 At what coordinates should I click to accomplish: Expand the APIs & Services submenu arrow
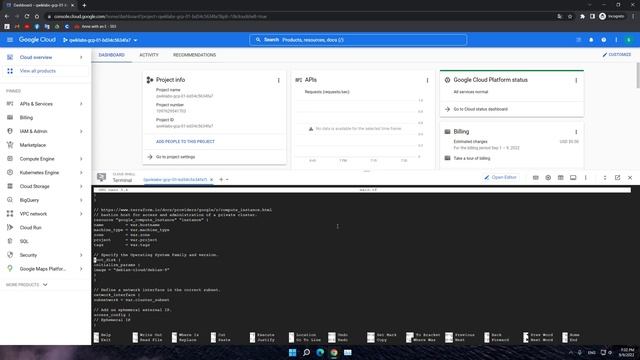tap(81, 104)
